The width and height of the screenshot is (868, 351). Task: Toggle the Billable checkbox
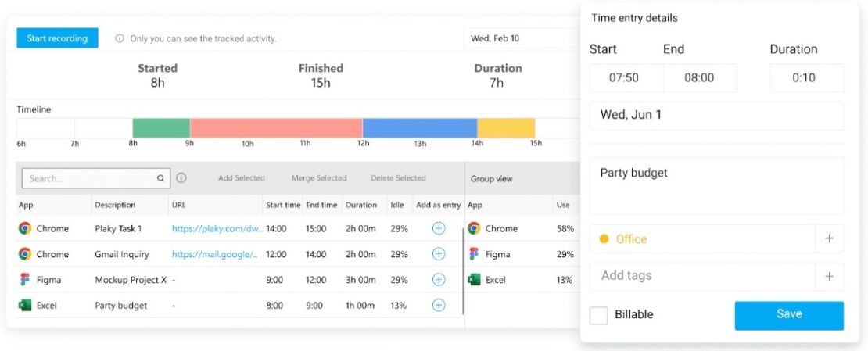tap(599, 315)
